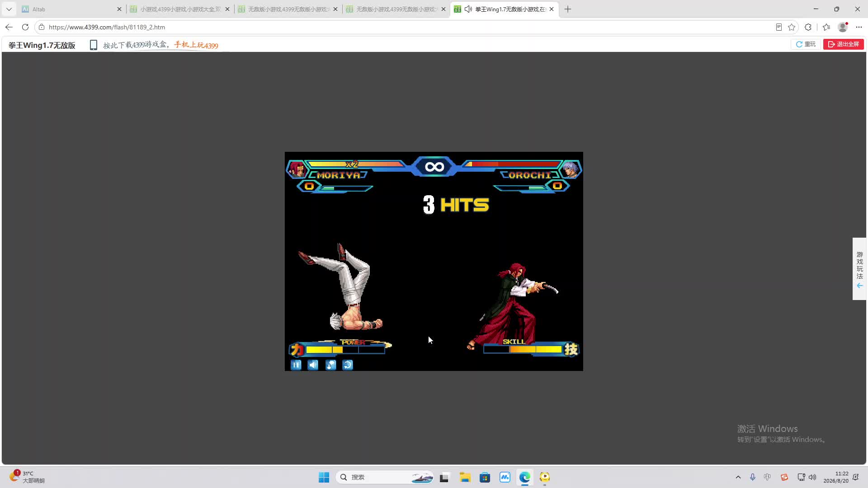Refresh the current page

[25, 27]
